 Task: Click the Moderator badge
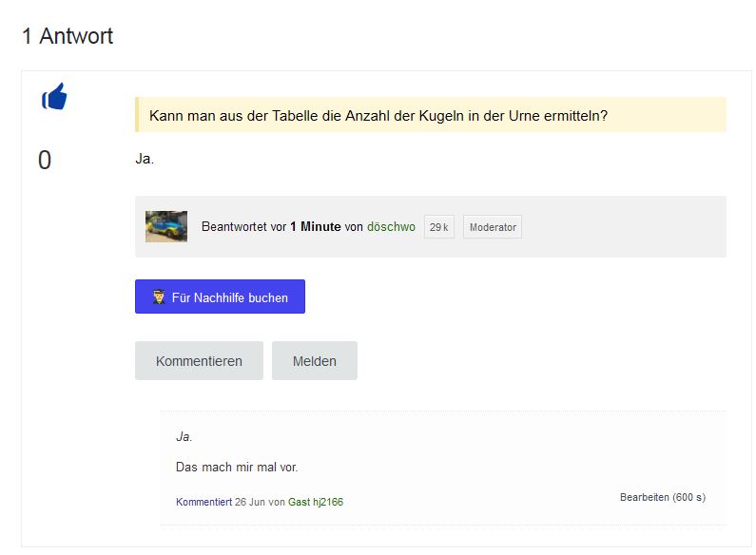point(493,227)
